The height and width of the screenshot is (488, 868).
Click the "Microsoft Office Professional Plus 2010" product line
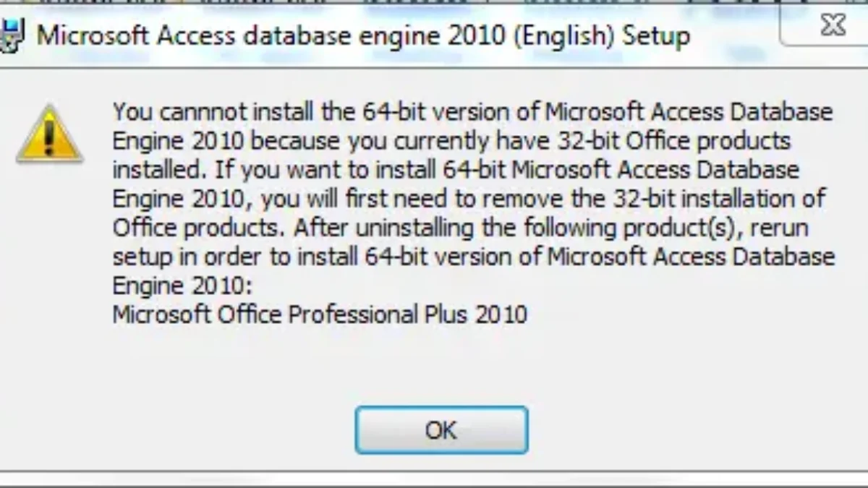(320, 314)
